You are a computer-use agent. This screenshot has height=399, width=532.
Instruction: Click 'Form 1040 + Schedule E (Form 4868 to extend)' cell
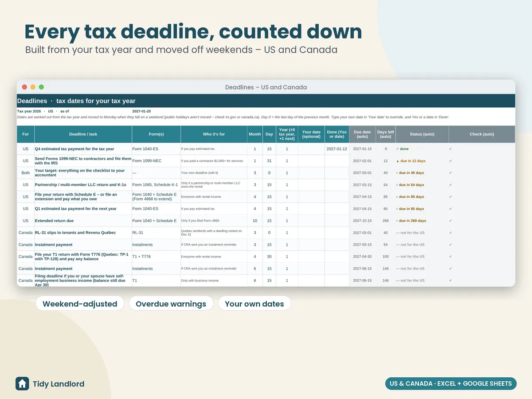tap(156, 197)
